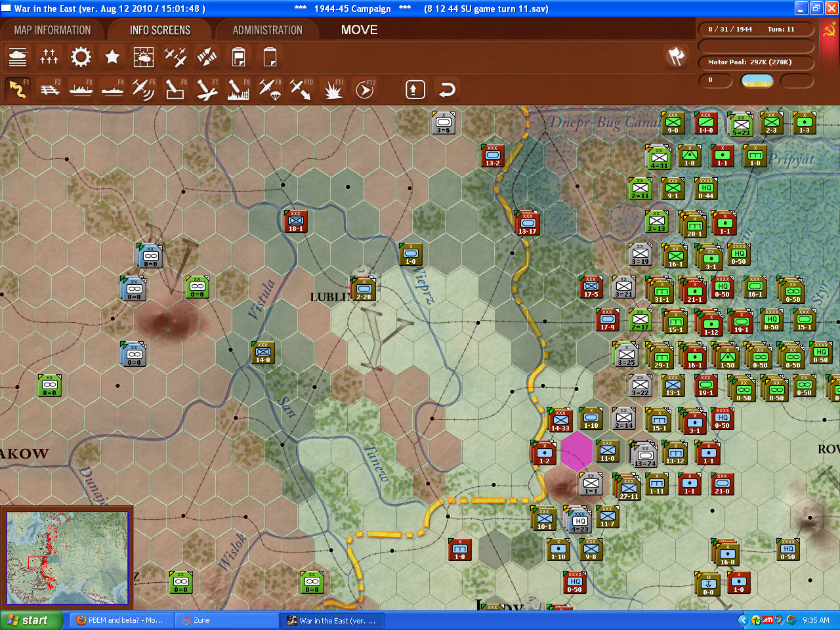This screenshot has width=840, height=630.
Task: Open the blank page report icon
Action: (270, 57)
